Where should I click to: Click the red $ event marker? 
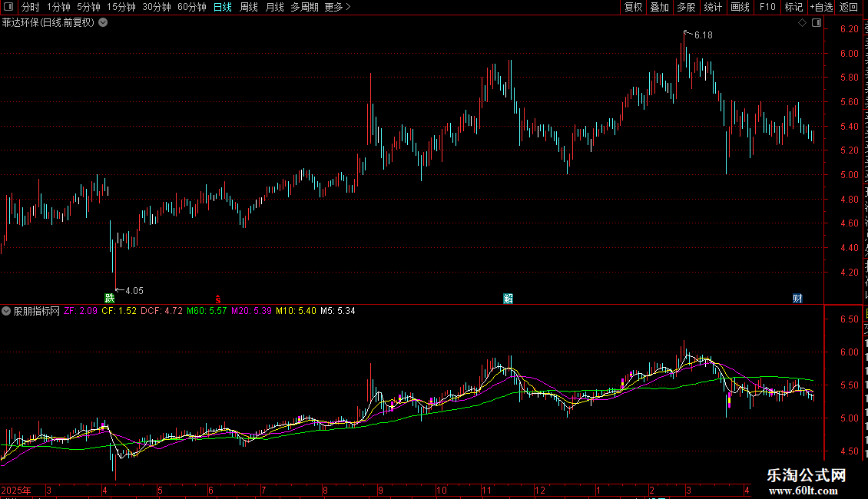click(x=218, y=299)
